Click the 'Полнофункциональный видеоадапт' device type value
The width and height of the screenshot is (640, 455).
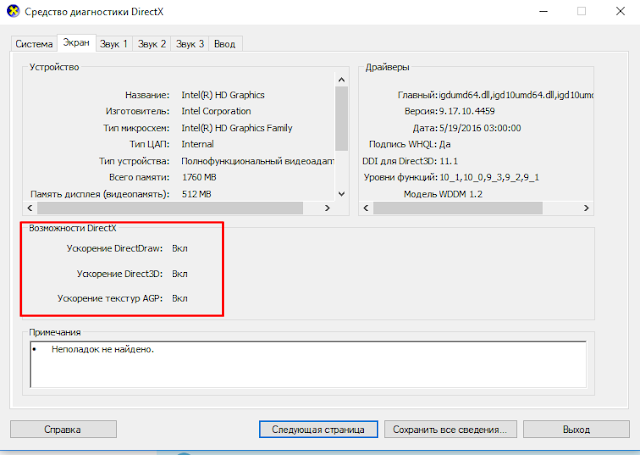click(x=258, y=161)
